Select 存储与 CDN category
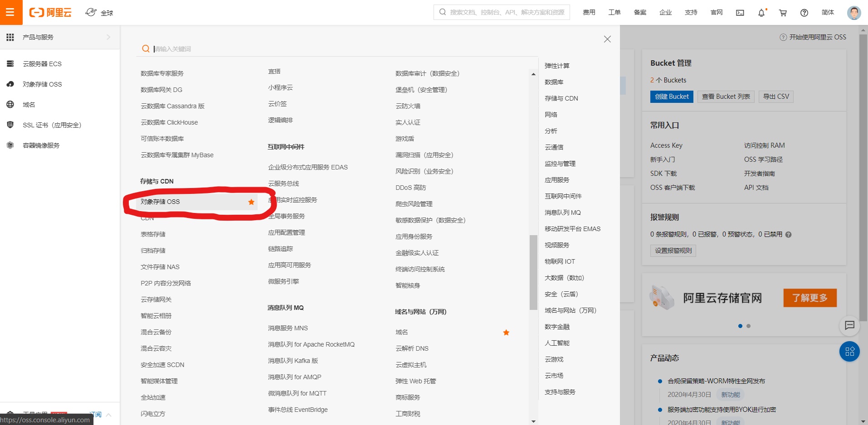The image size is (868, 425). 561,98
